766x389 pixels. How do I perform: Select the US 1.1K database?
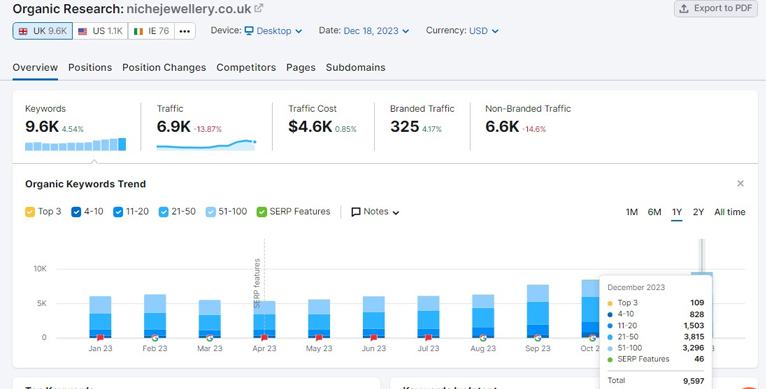tap(100, 31)
